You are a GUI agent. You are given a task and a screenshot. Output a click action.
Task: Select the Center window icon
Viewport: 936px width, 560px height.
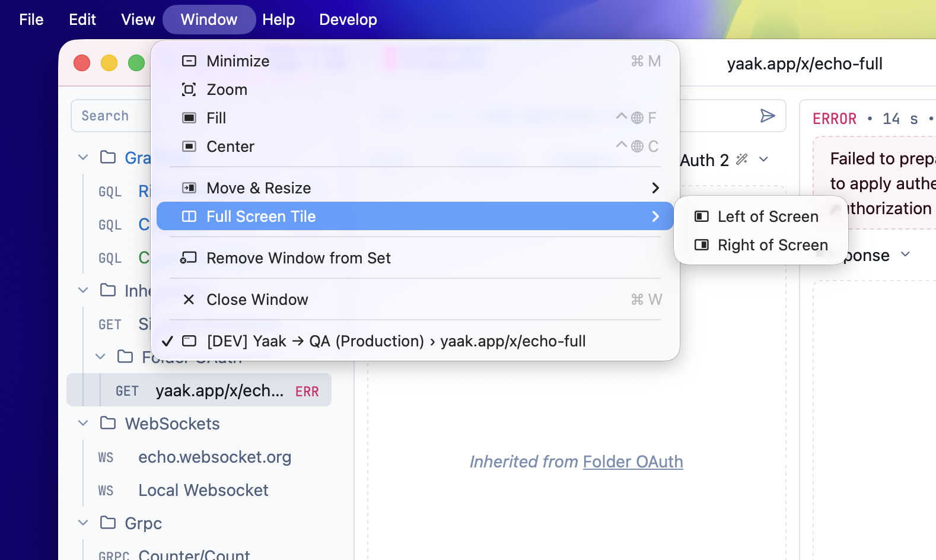pos(189,147)
